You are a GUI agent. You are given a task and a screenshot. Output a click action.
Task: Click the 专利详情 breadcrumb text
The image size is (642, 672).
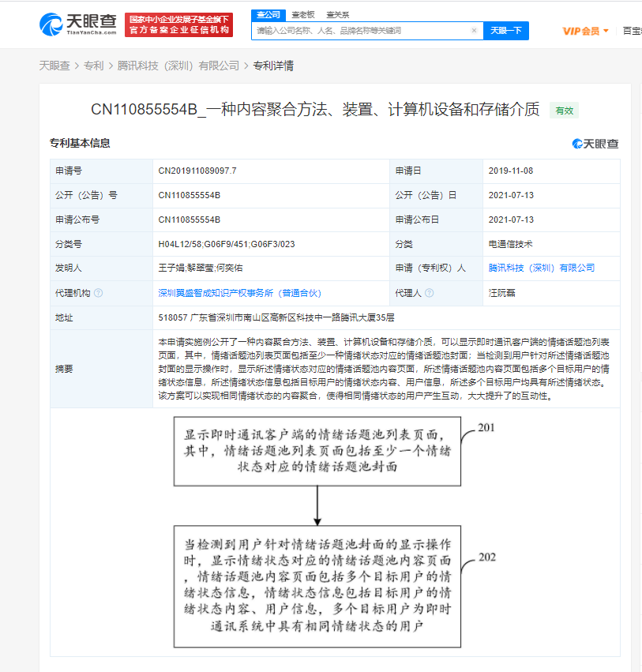(x=273, y=66)
